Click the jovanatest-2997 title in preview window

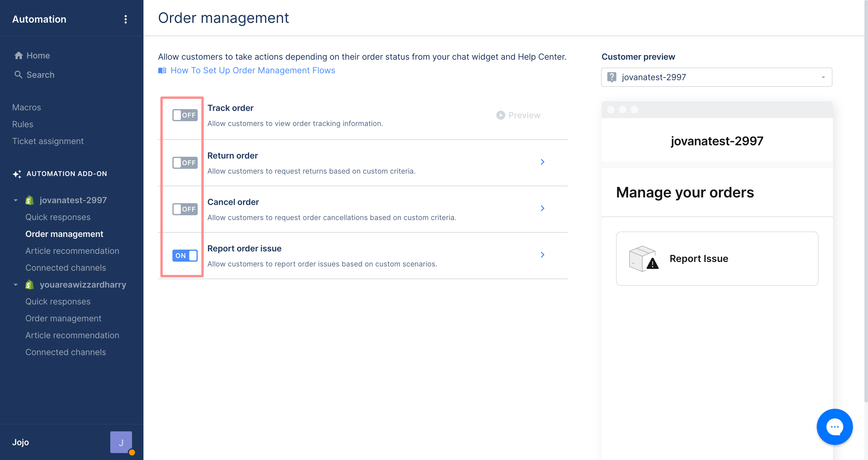717,141
